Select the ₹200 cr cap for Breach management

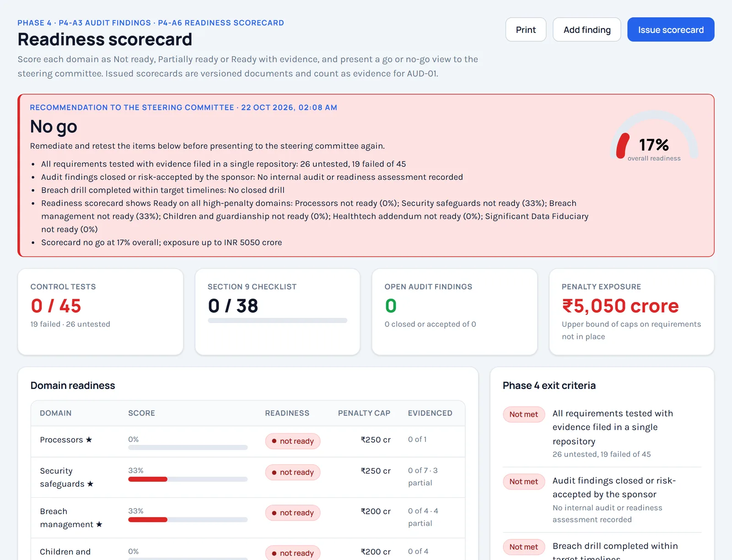coord(376,512)
